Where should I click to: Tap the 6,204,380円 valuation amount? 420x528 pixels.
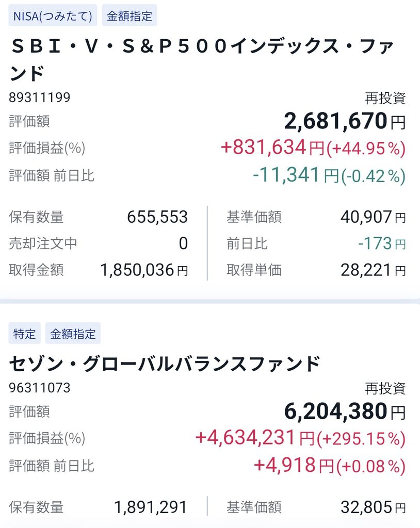345,411
